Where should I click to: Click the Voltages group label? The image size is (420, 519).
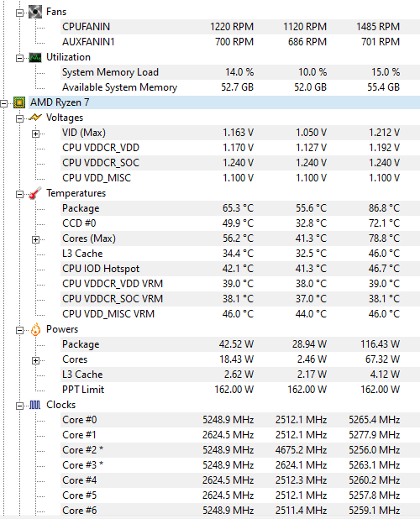tap(65, 118)
